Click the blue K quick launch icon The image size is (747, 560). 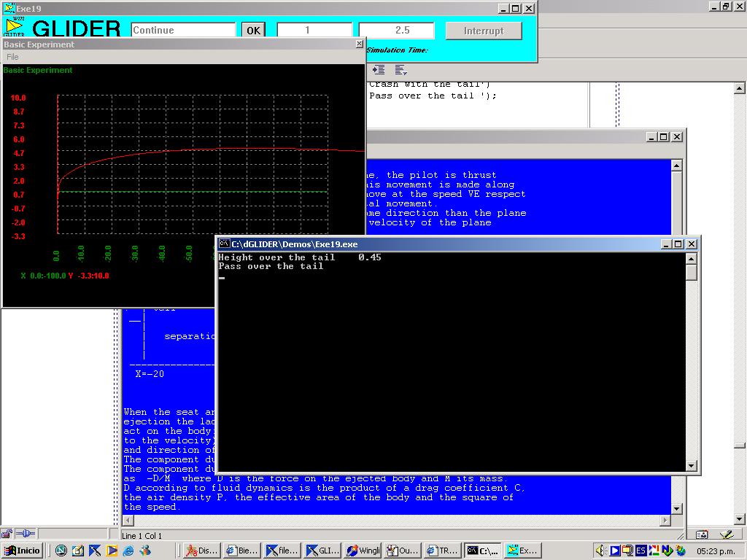point(95,551)
